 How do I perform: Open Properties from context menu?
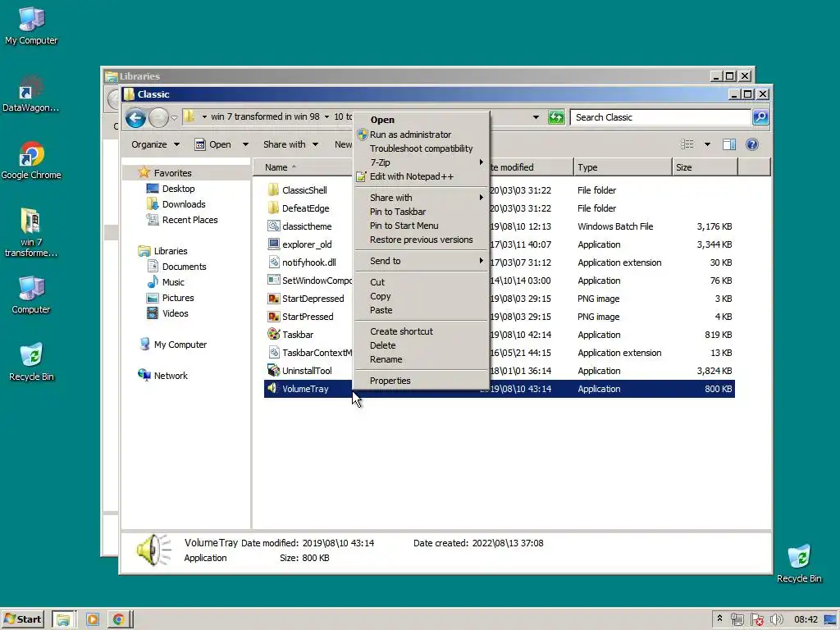422,381
